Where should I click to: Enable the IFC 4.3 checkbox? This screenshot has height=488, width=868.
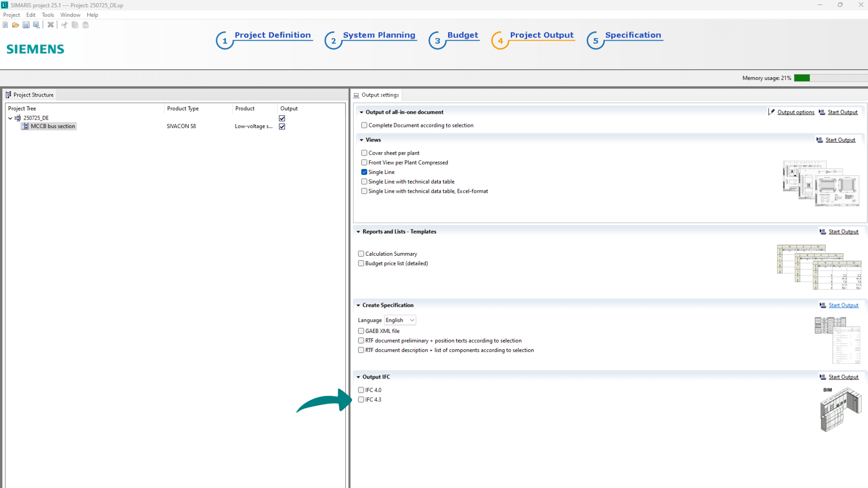point(361,400)
